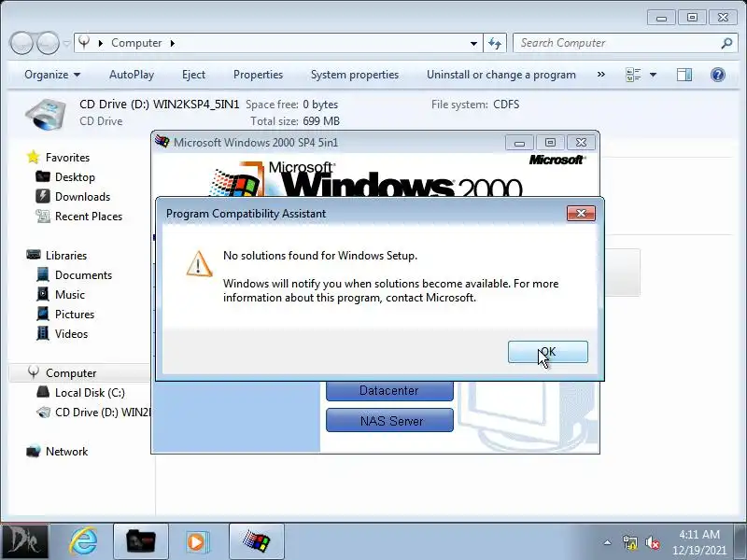
Task: Open the clock showing 4:11 AM
Action: tap(698, 542)
